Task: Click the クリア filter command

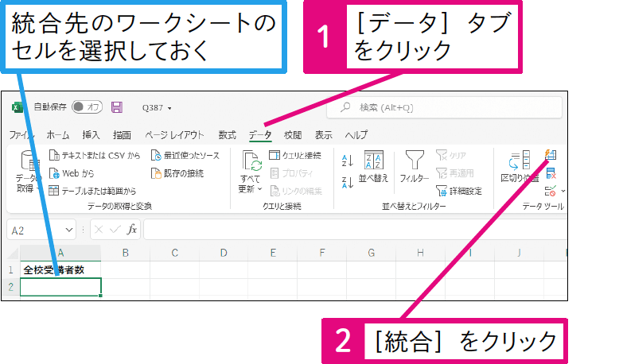Action: coord(451,155)
